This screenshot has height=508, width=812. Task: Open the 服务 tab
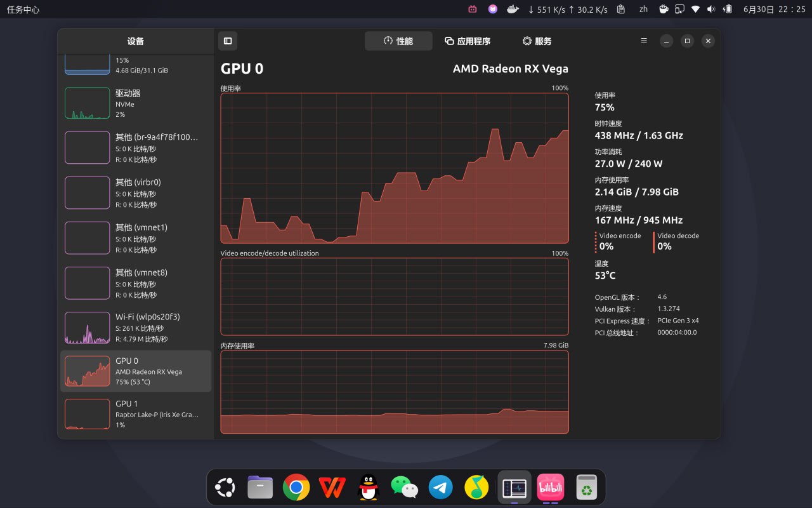click(x=537, y=41)
